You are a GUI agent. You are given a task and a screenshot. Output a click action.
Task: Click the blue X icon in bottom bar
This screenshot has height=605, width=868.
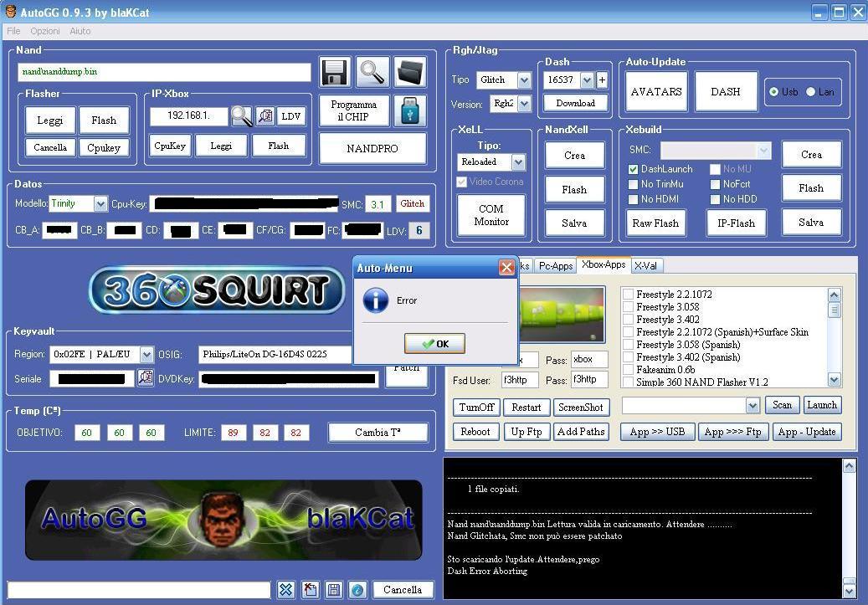[x=286, y=590]
